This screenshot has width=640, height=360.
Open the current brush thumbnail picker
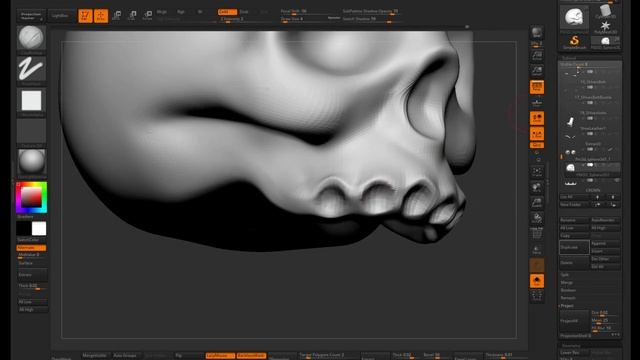[x=31, y=38]
